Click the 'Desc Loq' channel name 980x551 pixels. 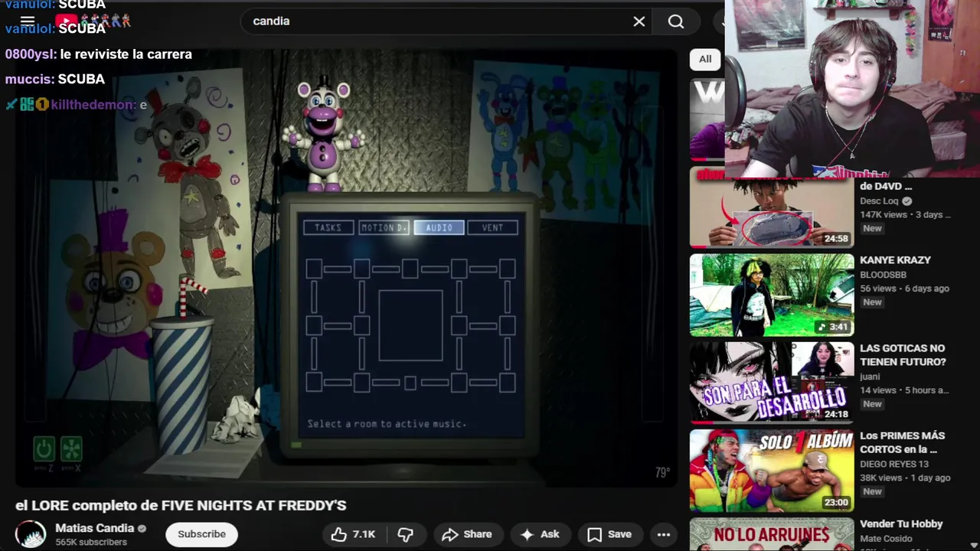coord(879,201)
